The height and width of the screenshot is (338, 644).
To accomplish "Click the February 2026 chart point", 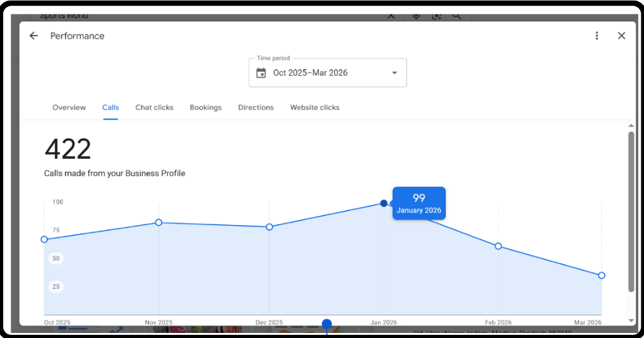I will click(498, 246).
